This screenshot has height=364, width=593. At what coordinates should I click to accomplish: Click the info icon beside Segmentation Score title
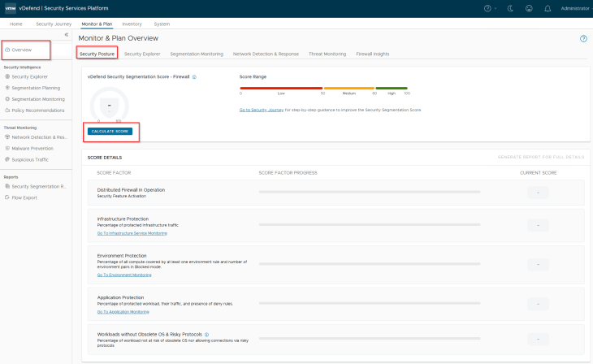pos(195,76)
